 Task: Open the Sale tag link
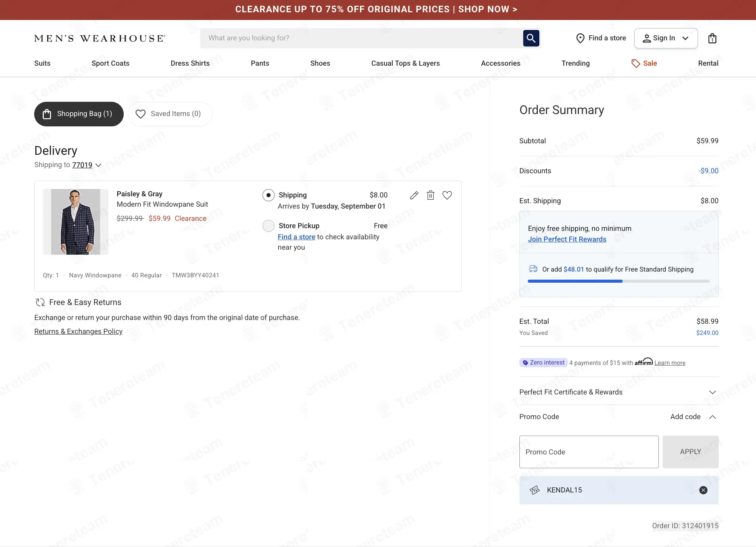click(644, 63)
